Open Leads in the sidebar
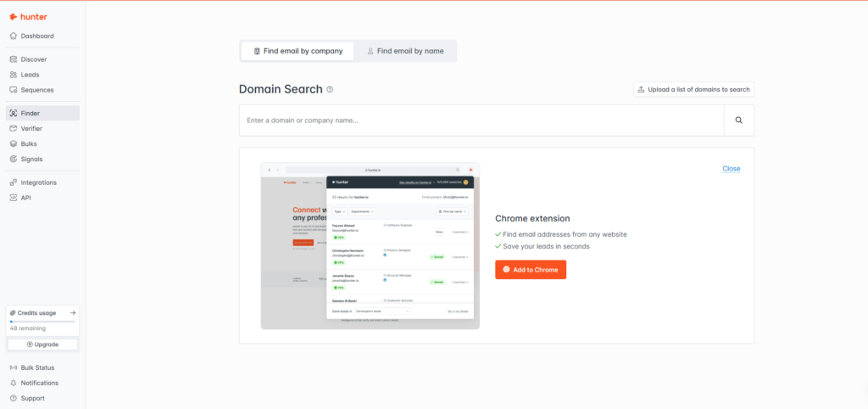Screen dimensions: 868x409 point(42,75)
